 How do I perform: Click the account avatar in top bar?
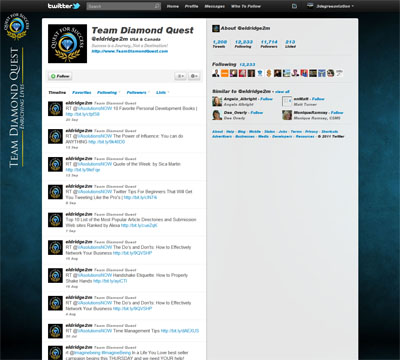[x=310, y=6]
